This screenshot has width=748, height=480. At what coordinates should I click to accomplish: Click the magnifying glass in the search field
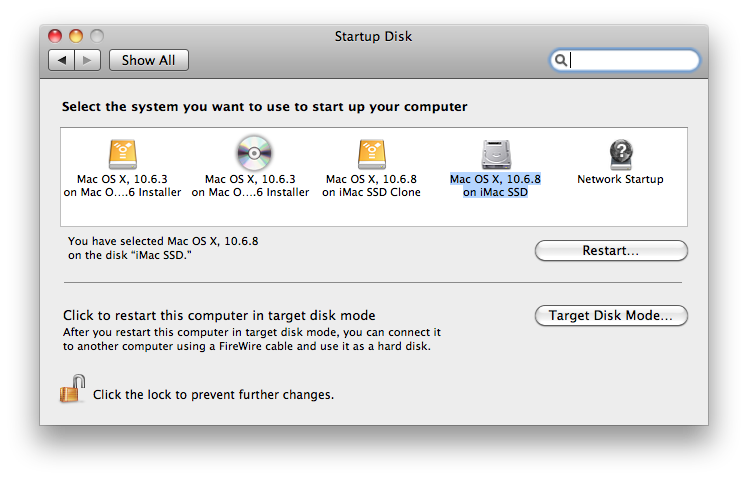pos(561,60)
